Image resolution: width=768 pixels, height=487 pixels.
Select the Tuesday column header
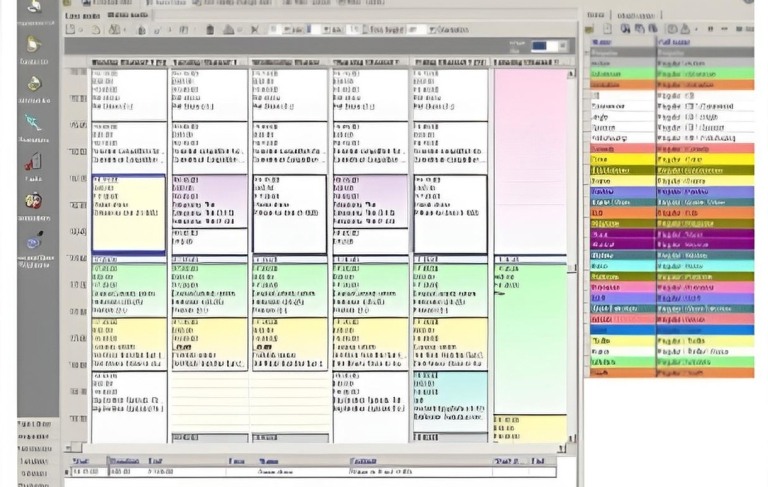click(209, 62)
